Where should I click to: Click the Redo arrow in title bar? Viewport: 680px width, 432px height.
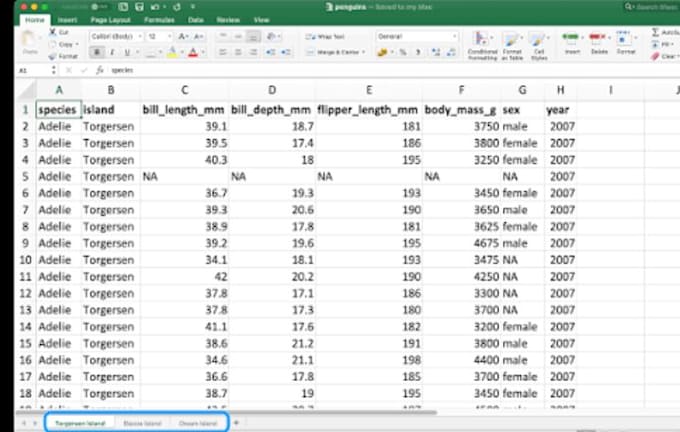coord(176,7)
